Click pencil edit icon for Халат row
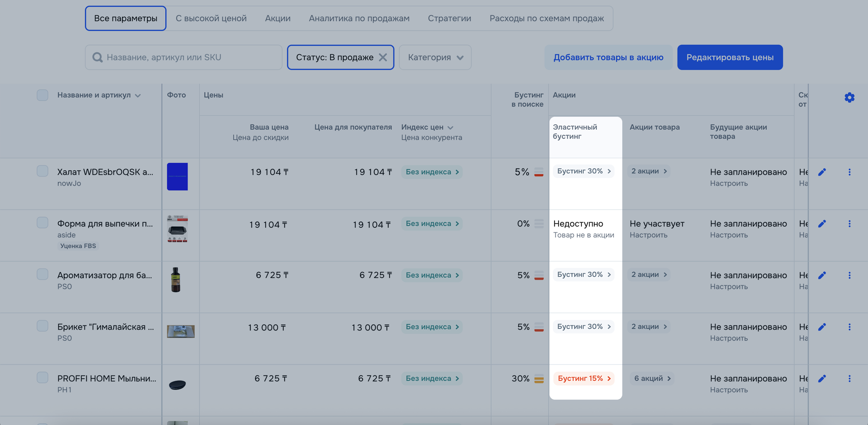Screen dimensions: 868x425 pos(822,172)
